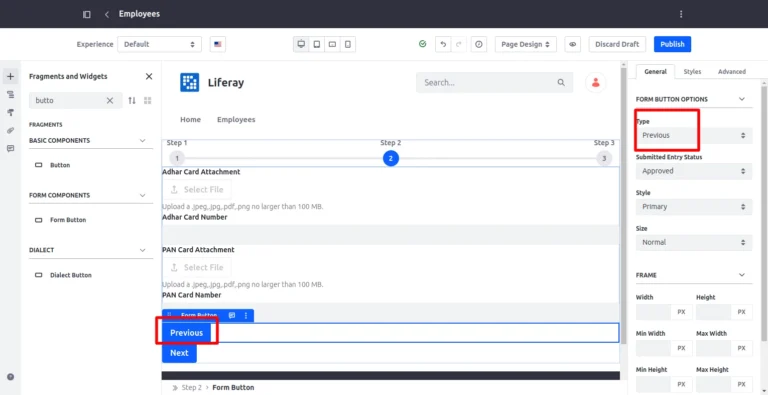Select the US English language flag
768x395 pixels.
218,44
